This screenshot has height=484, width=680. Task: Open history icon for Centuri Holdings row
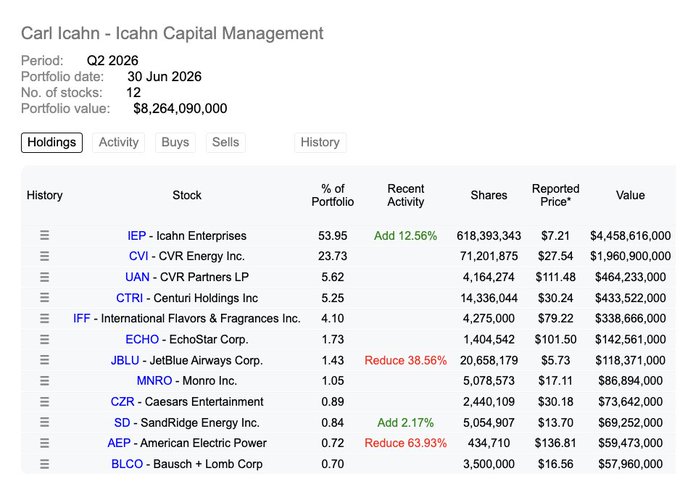[x=44, y=298]
